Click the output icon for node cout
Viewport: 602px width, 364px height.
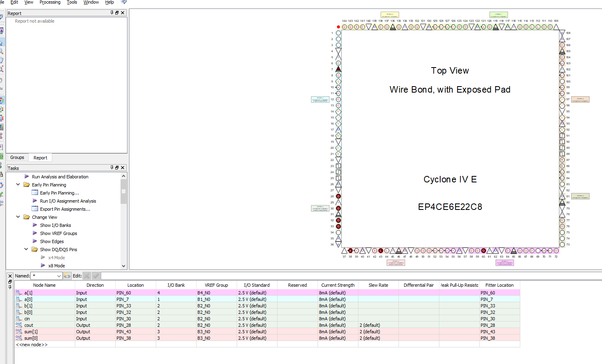click(x=19, y=325)
